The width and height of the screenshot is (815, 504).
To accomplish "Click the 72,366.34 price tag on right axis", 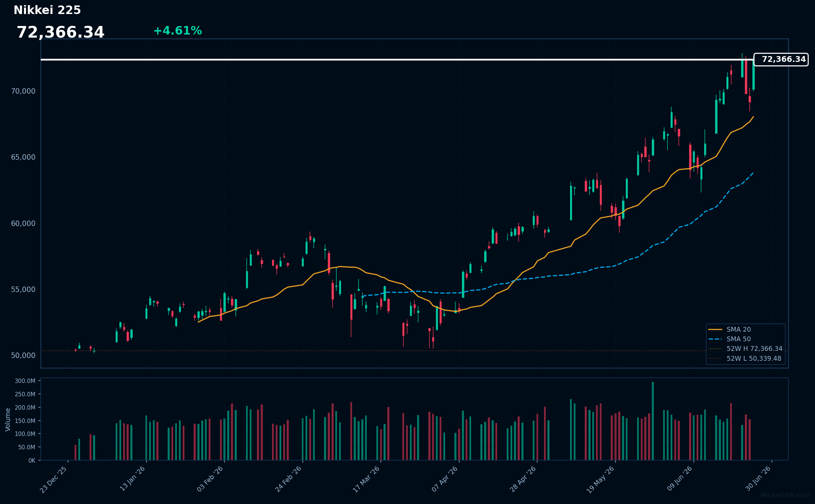I will pyautogui.click(x=781, y=59).
